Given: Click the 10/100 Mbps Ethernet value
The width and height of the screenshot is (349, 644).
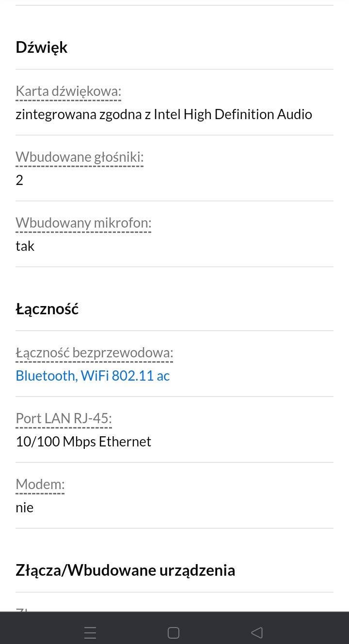Looking at the screenshot, I should point(83,442).
